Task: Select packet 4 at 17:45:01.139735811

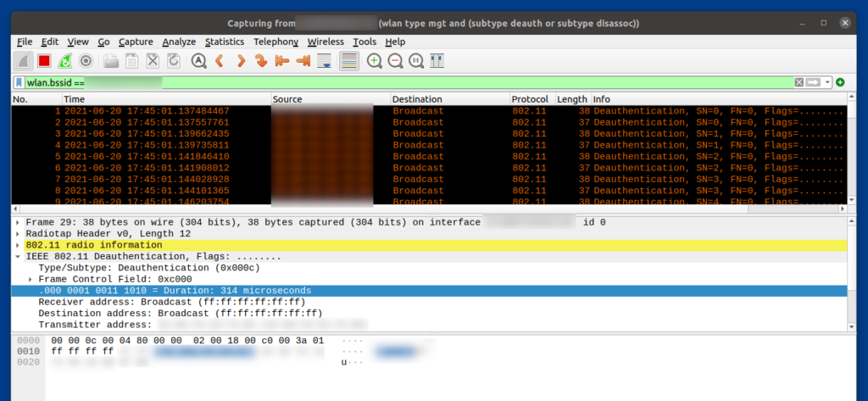Action: (x=429, y=145)
